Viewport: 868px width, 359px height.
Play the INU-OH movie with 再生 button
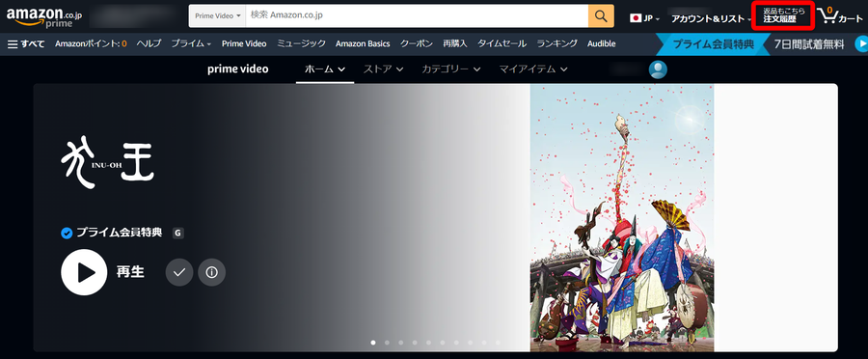[84, 272]
